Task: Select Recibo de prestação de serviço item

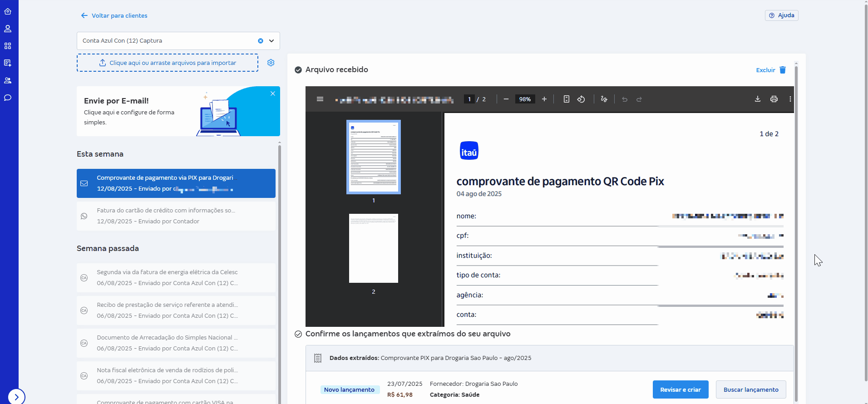Action: click(x=176, y=310)
